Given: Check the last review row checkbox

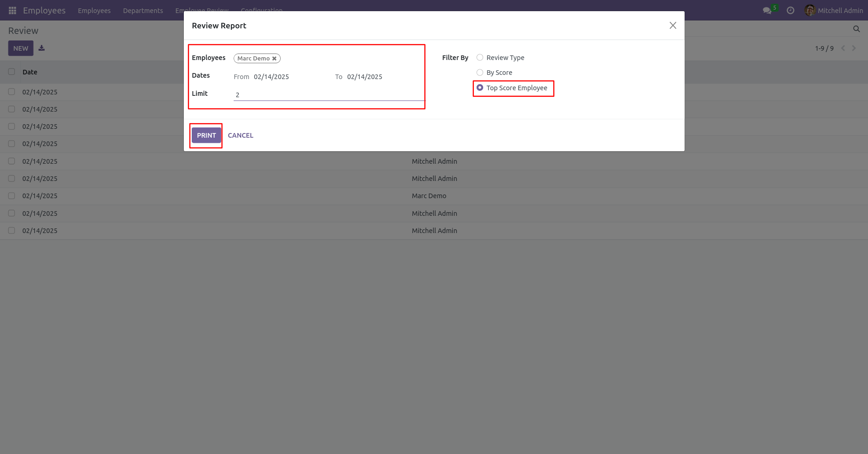Looking at the screenshot, I should pos(12,230).
